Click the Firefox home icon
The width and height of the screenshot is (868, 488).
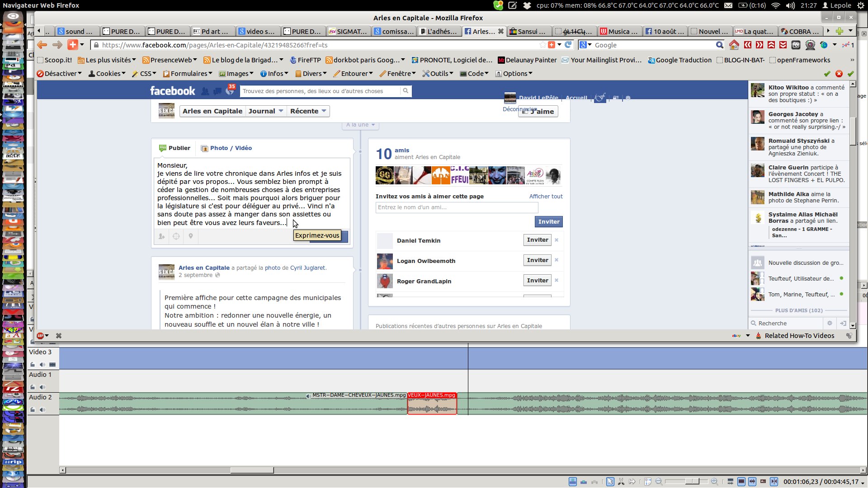(x=734, y=45)
